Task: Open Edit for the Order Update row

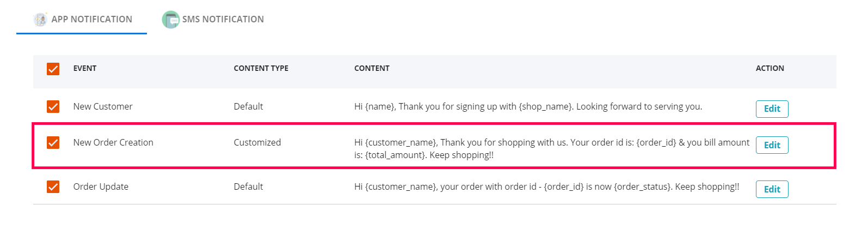Action: coord(772,189)
